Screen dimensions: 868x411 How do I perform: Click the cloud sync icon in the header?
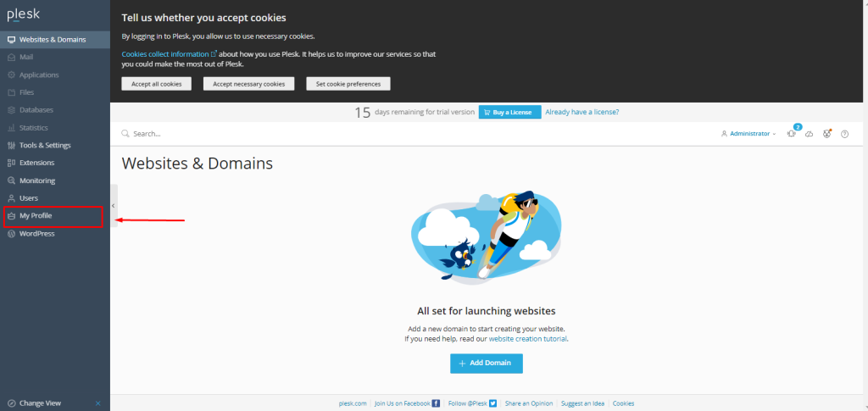810,134
